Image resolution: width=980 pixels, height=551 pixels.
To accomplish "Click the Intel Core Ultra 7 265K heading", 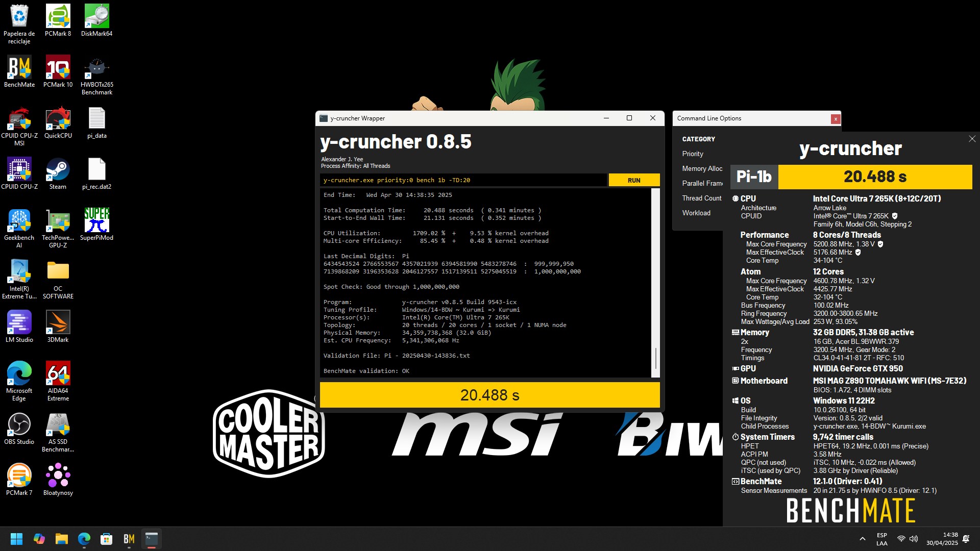I will [x=877, y=198].
